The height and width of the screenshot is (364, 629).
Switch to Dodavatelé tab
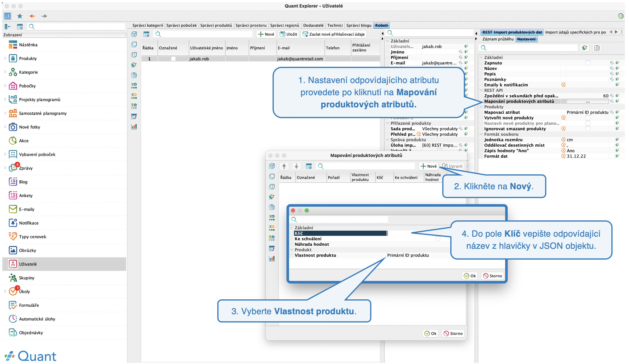coord(313,25)
